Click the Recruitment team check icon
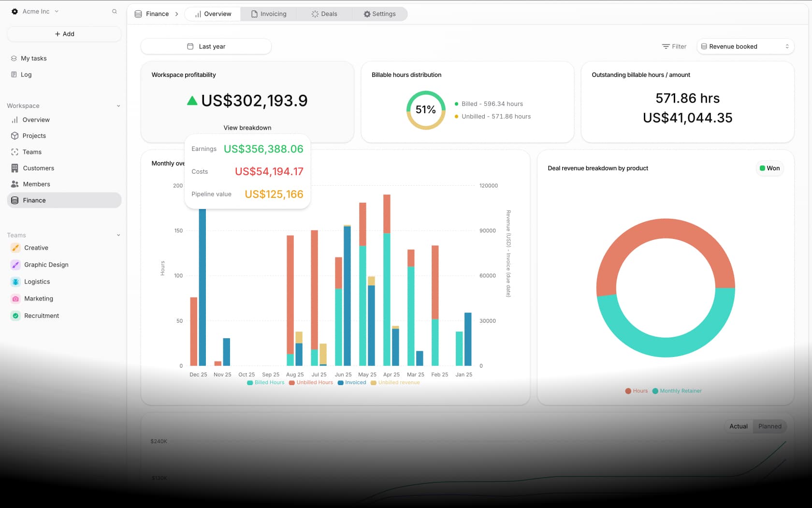This screenshot has height=508, width=812. point(15,316)
